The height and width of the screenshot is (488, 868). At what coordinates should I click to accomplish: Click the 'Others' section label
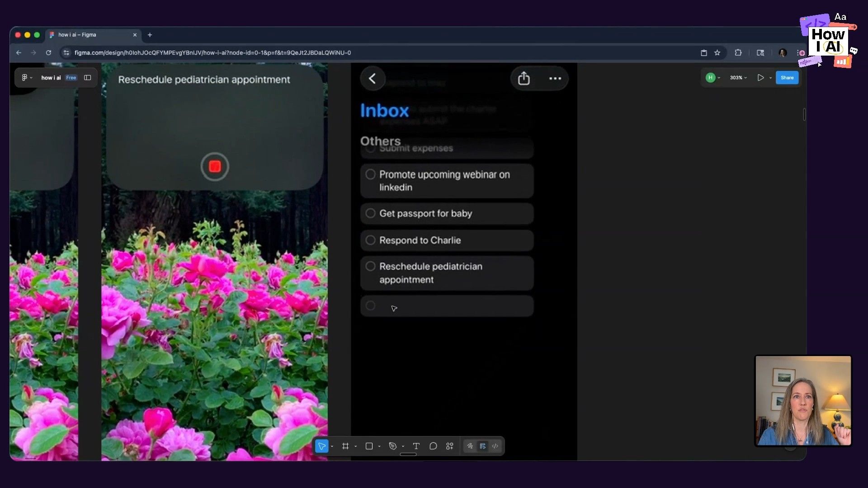380,141
